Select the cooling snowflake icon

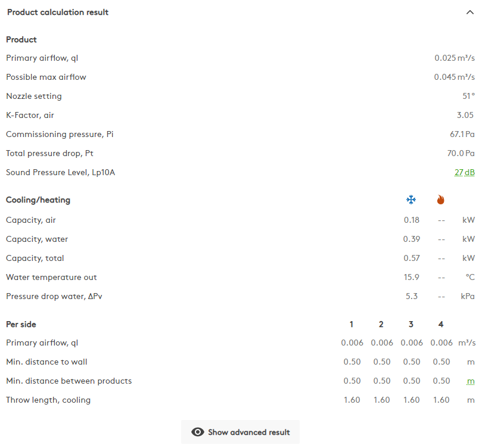click(x=411, y=200)
